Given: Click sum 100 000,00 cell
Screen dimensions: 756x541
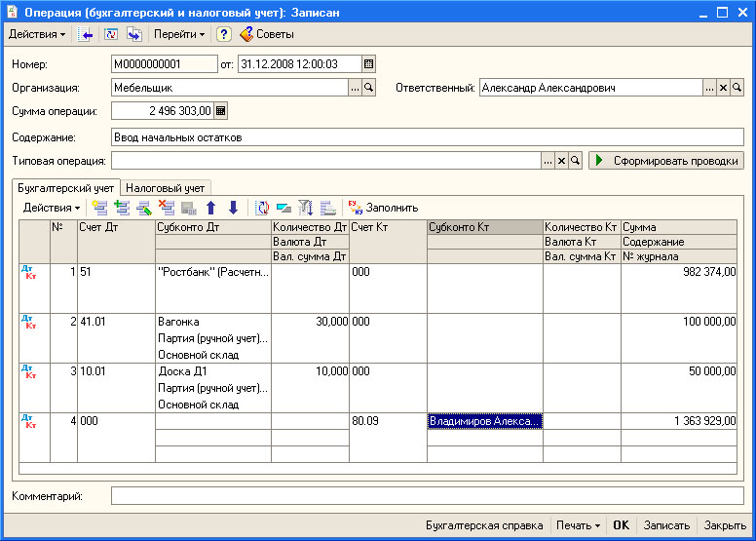Looking at the screenshot, I should coord(679,322).
